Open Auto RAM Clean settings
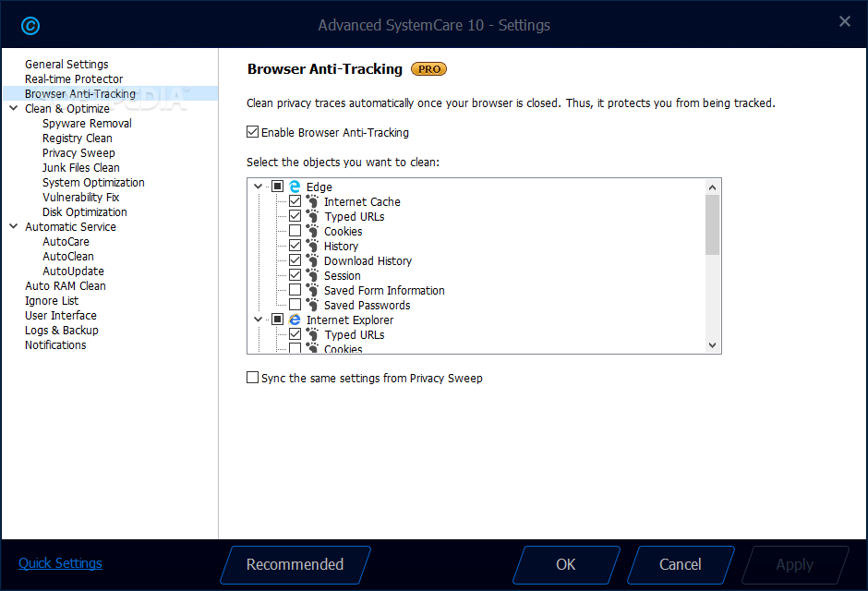This screenshot has width=868, height=591. click(x=66, y=286)
